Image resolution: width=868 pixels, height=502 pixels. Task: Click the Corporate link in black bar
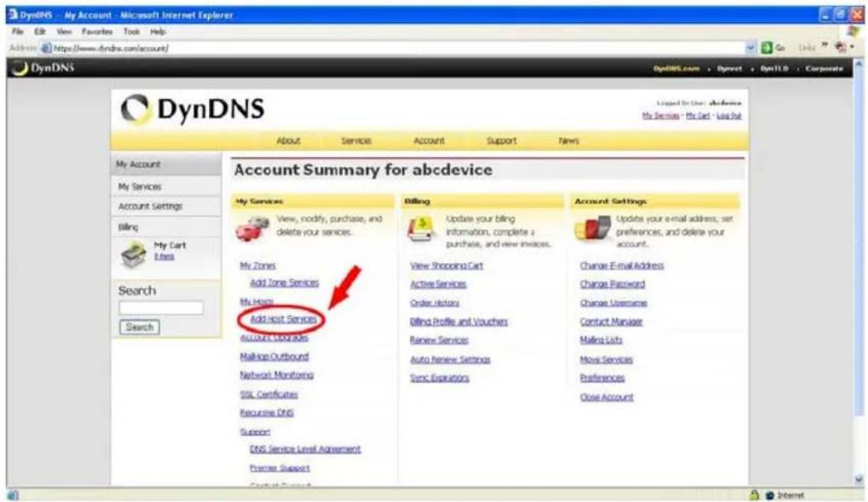(x=824, y=69)
